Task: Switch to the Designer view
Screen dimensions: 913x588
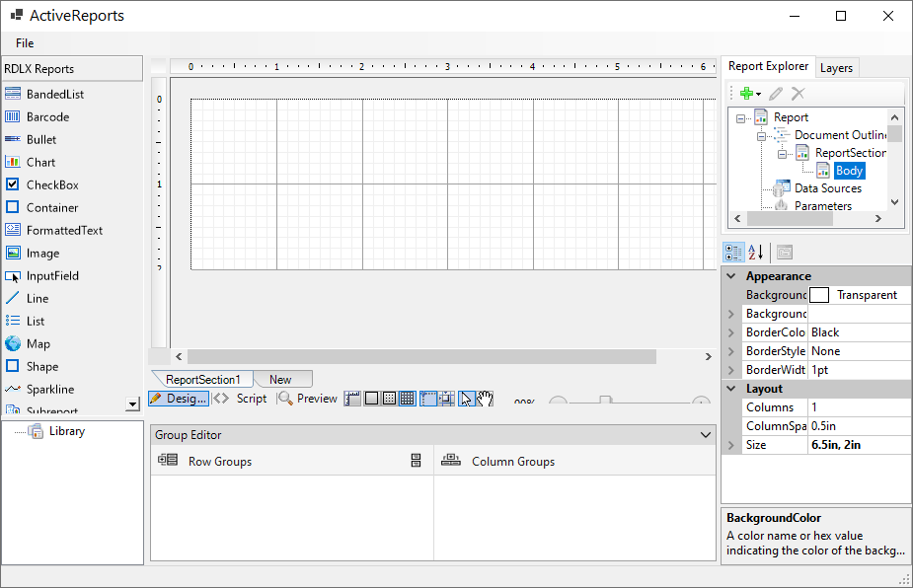Action: tap(179, 399)
